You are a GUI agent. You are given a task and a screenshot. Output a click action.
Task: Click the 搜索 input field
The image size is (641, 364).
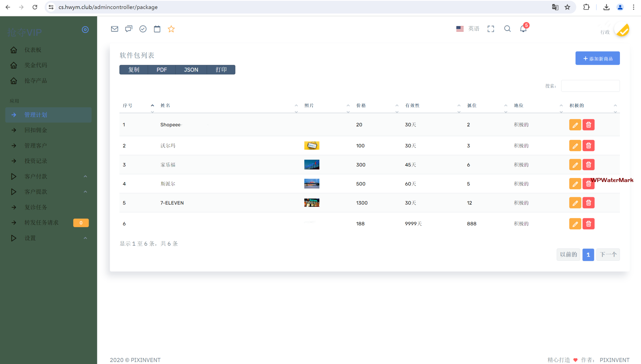pyautogui.click(x=590, y=86)
